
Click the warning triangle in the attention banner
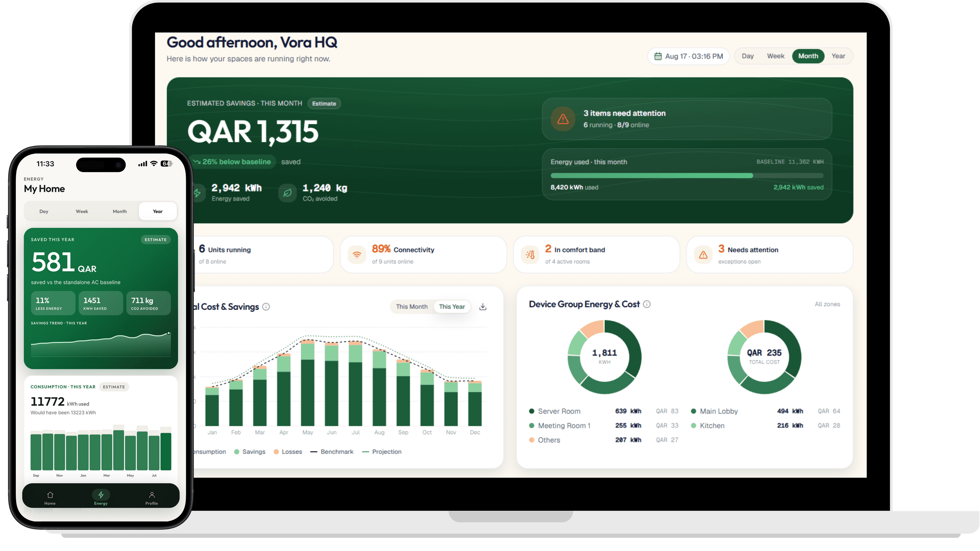click(x=563, y=119)
